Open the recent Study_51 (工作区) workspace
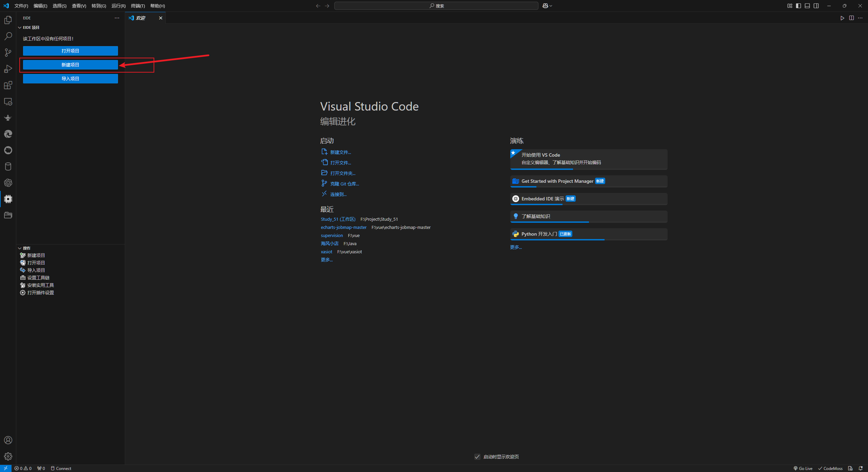 click(338, 219)
